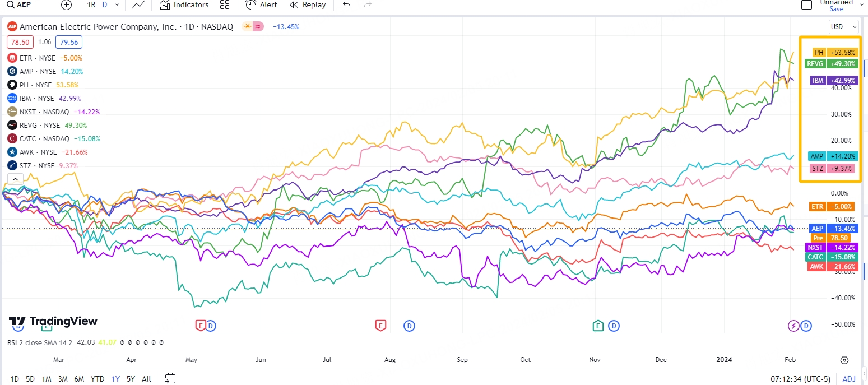Select the YTD time range
The width and height of the screenshot is (868, 385).
click(98, 379)
